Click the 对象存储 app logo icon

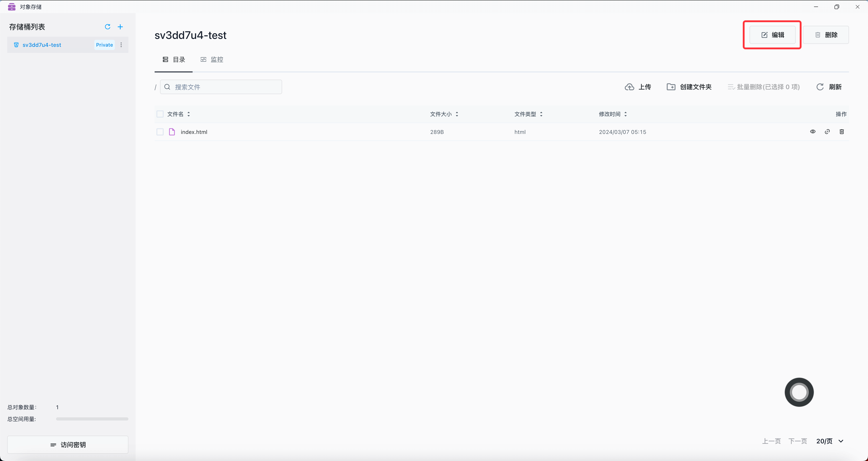12,7
